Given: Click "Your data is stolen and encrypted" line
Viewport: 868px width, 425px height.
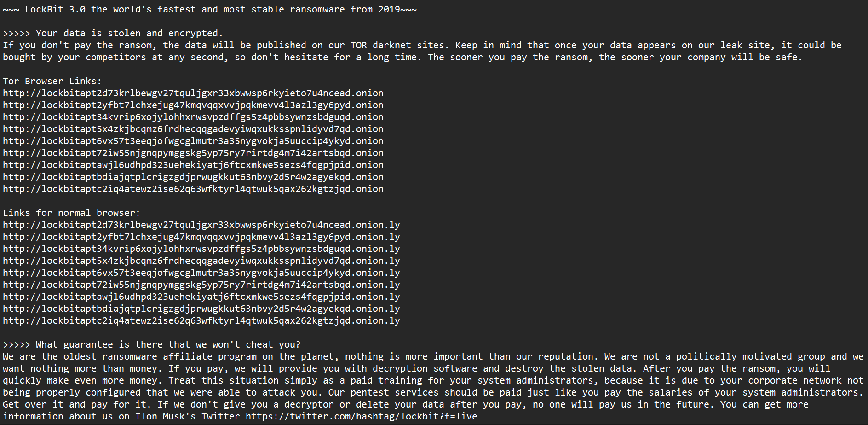Looking at the screenshot, I should pyautogui.click(x=129, y=33).
